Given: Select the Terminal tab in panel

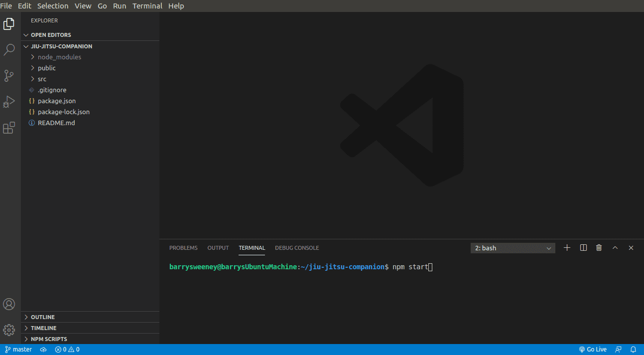Looking at the screenshot, I should click(252, 248).
